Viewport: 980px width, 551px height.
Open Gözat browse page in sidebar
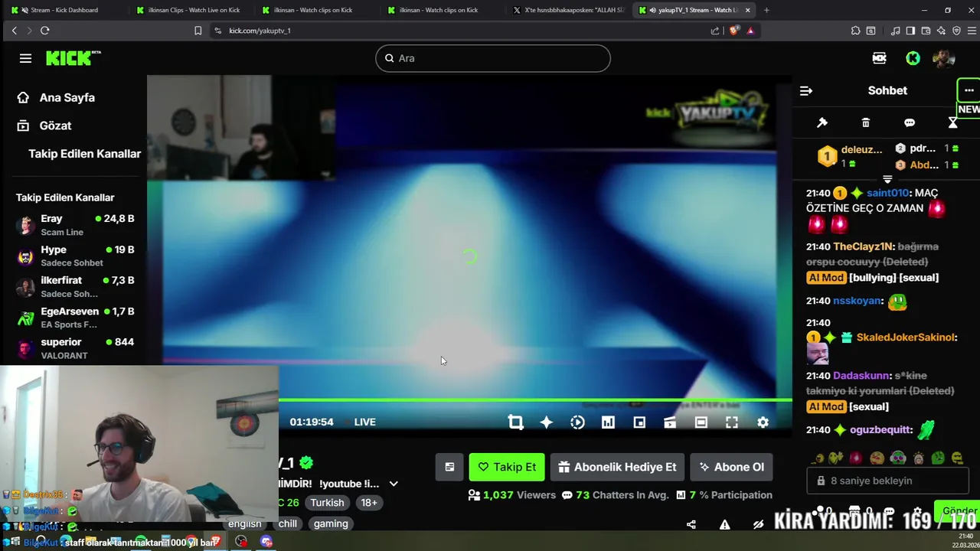click(x=44, y=126)
